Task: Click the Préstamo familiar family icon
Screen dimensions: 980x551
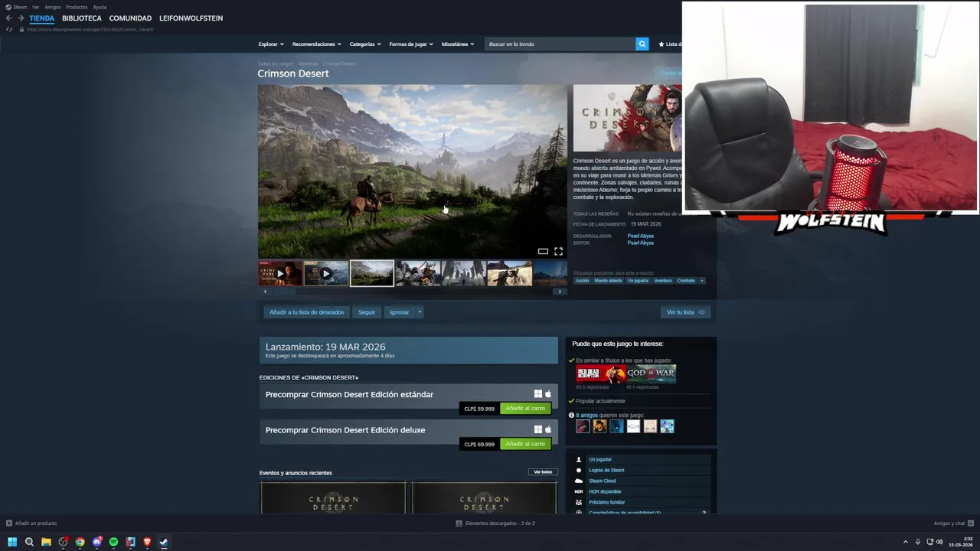Action: click(x=579, y=502)
